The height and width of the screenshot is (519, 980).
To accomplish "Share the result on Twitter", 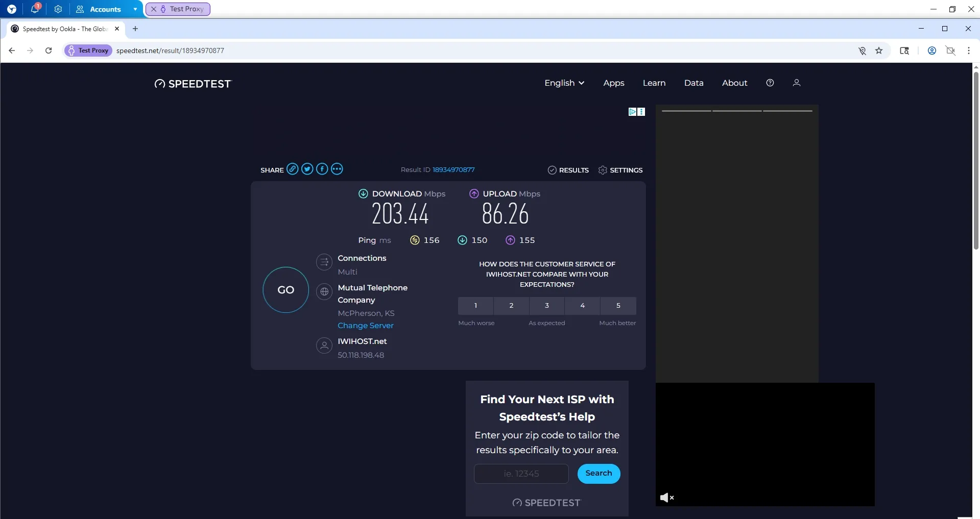I will tap(307, 169).
